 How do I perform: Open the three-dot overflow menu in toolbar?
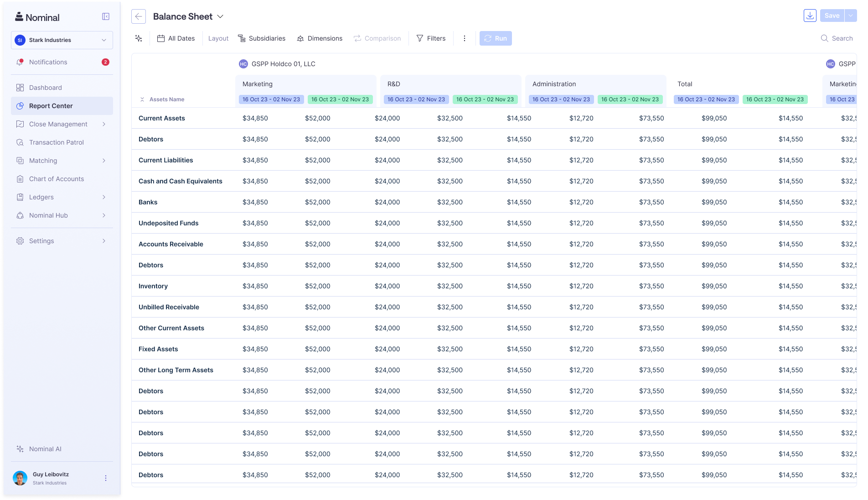pos(464,38)
